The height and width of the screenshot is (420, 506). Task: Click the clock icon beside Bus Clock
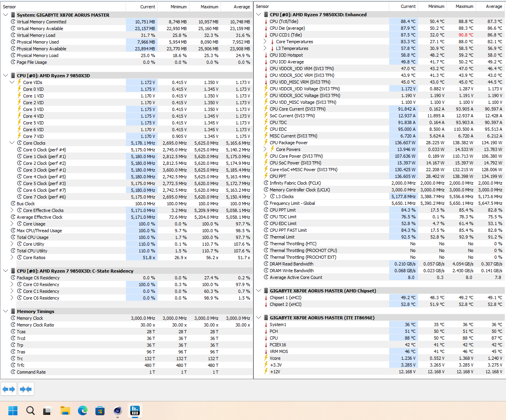[x=13, y=204]
